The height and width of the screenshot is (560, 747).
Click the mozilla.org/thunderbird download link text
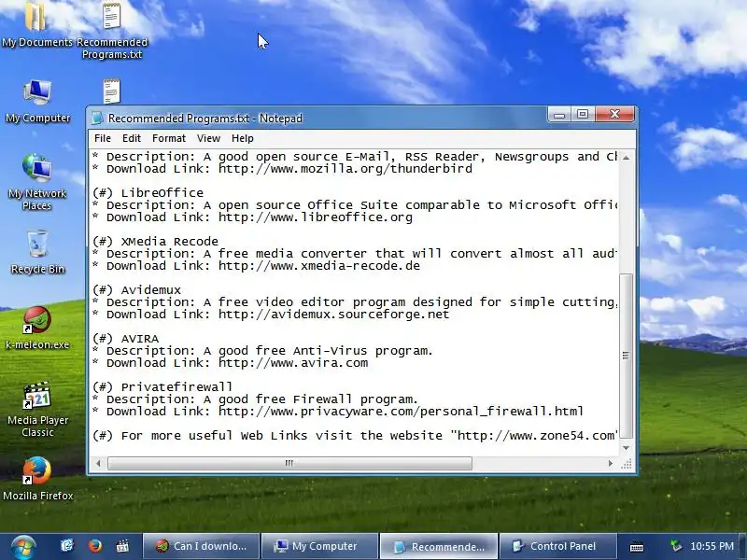(x=345, y=169)
